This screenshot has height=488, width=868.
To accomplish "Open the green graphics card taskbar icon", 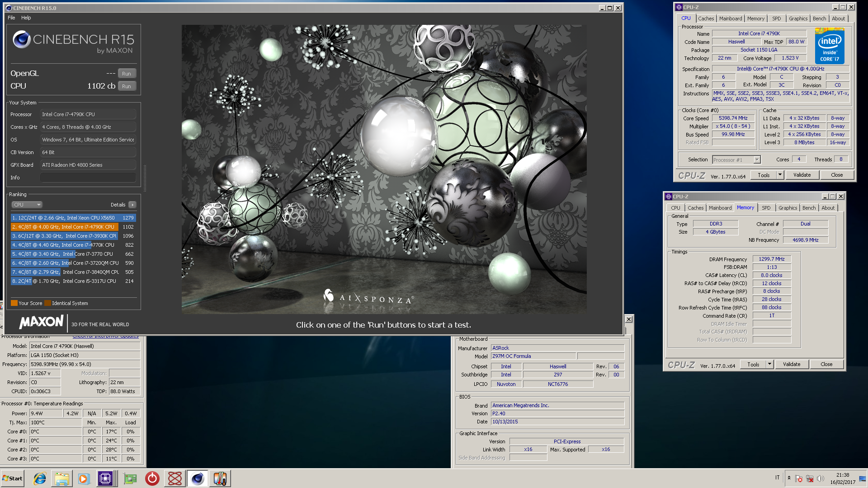I will [130, 479].
